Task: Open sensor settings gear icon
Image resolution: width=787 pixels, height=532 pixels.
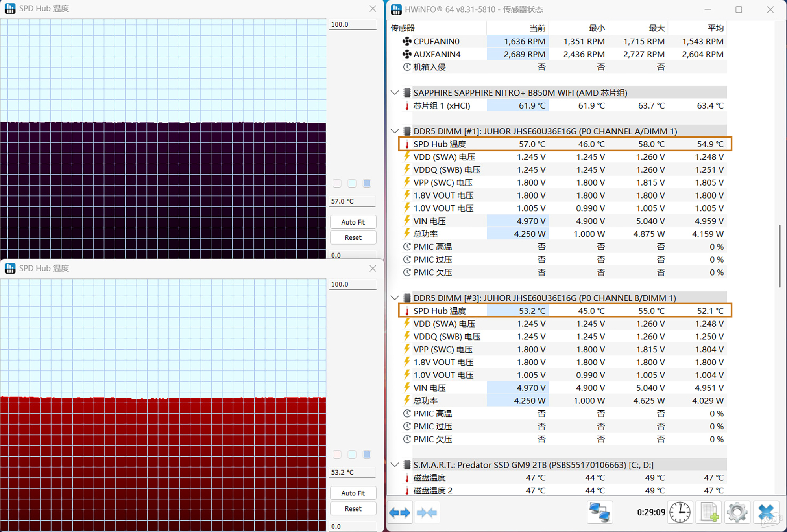Action: (737, 512)
